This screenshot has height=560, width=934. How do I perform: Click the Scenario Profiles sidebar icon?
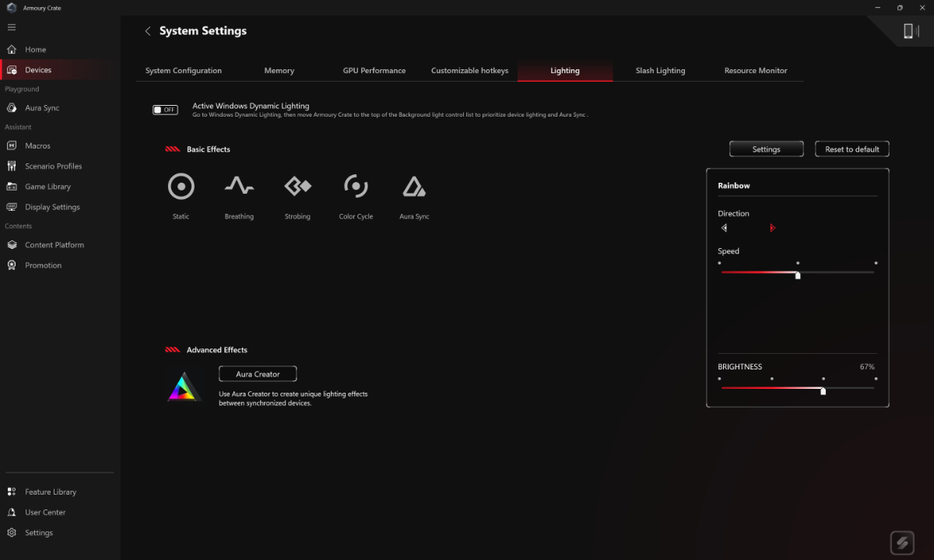tap(12, 166)
